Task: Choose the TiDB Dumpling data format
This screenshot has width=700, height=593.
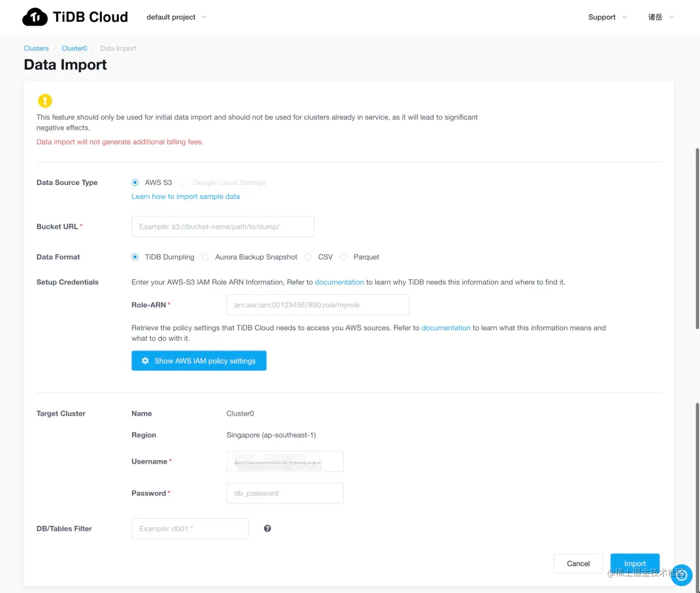Action: point(135,257)
